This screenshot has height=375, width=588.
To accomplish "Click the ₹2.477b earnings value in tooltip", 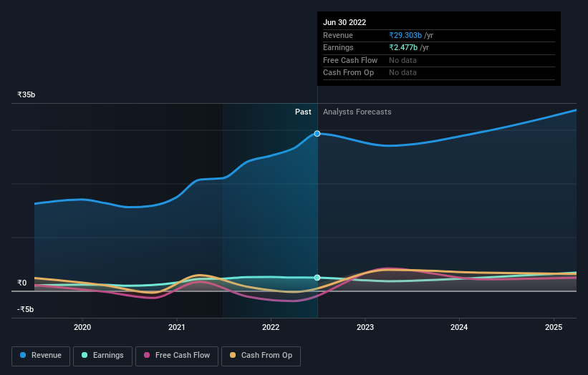I will coord(403,47).
